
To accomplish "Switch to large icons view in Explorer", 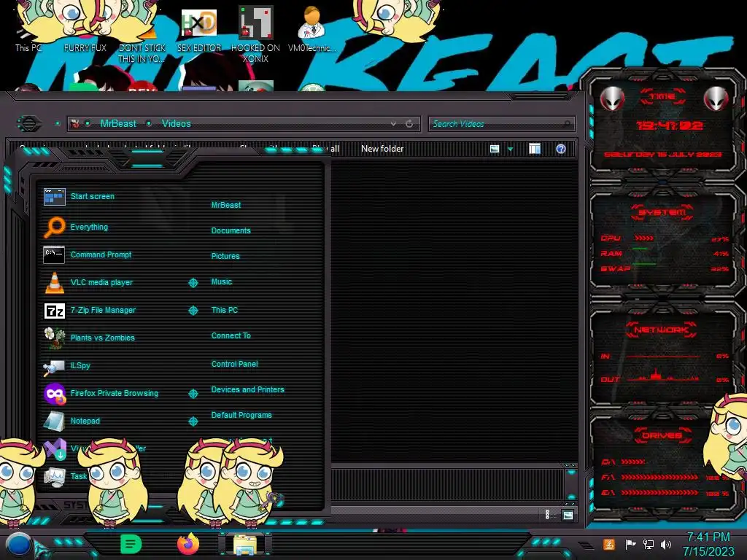I will [568, 515].
